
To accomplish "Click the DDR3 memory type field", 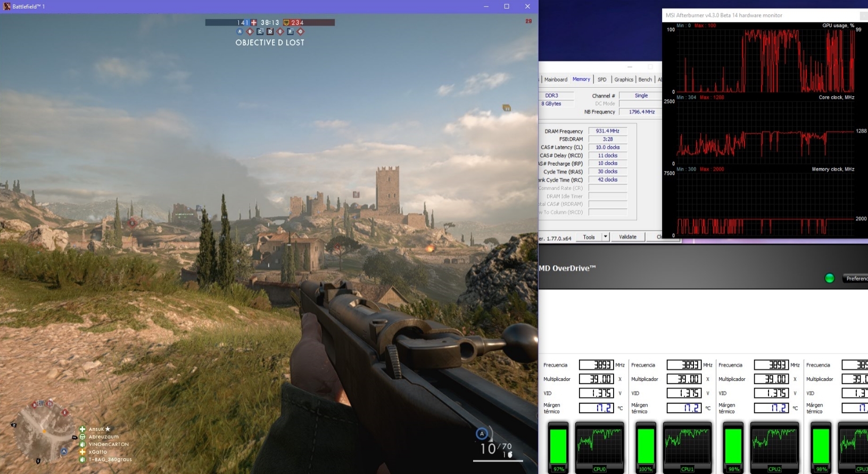I will click(x=557, y=96).
